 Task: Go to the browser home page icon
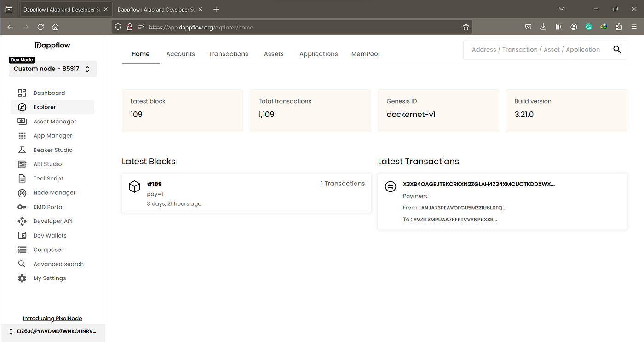(x=56, y=27)
